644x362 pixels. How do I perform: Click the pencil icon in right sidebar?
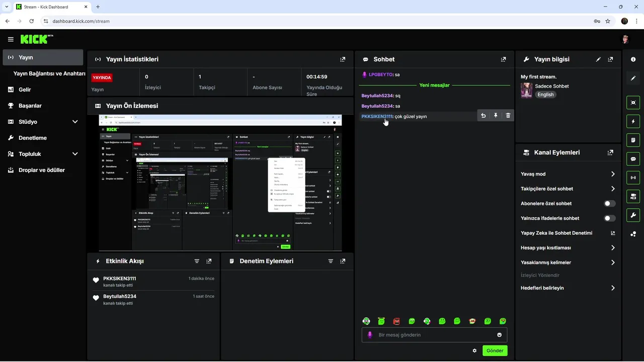tap(633, 78)
